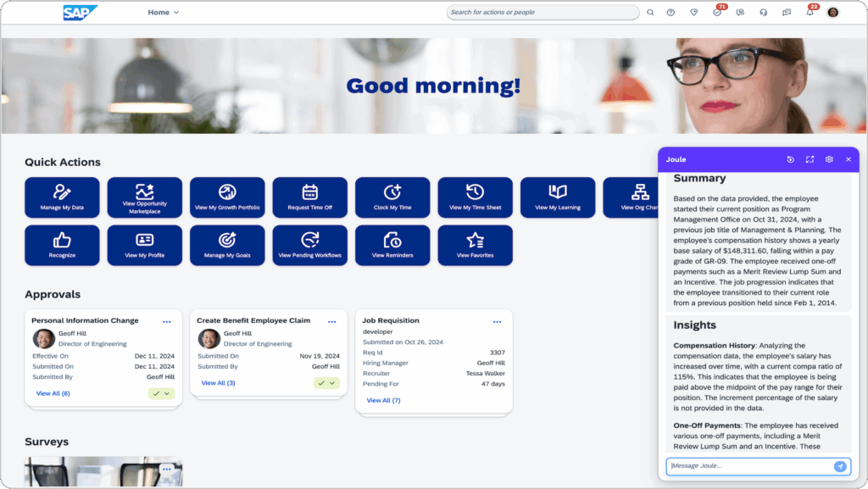This screenshot has width=868, height=489.
Task: Click the chat people icon in header
Action: (740, 12)
